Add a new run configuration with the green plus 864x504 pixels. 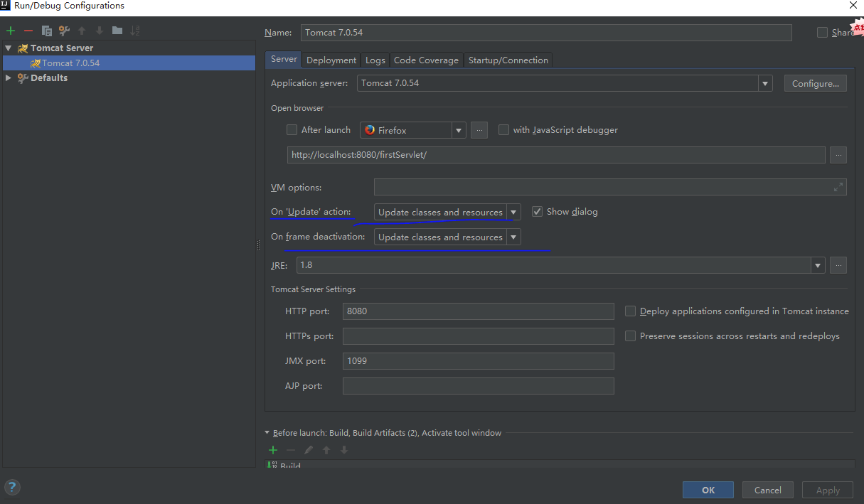(x=11, y=31)
